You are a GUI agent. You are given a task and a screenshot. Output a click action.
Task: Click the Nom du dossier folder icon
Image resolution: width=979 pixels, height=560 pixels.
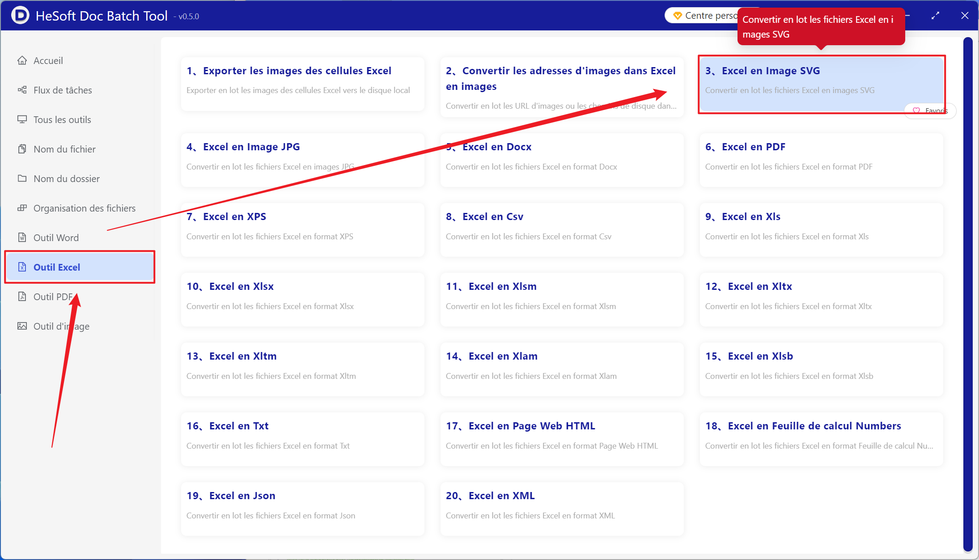pos(22,178)
